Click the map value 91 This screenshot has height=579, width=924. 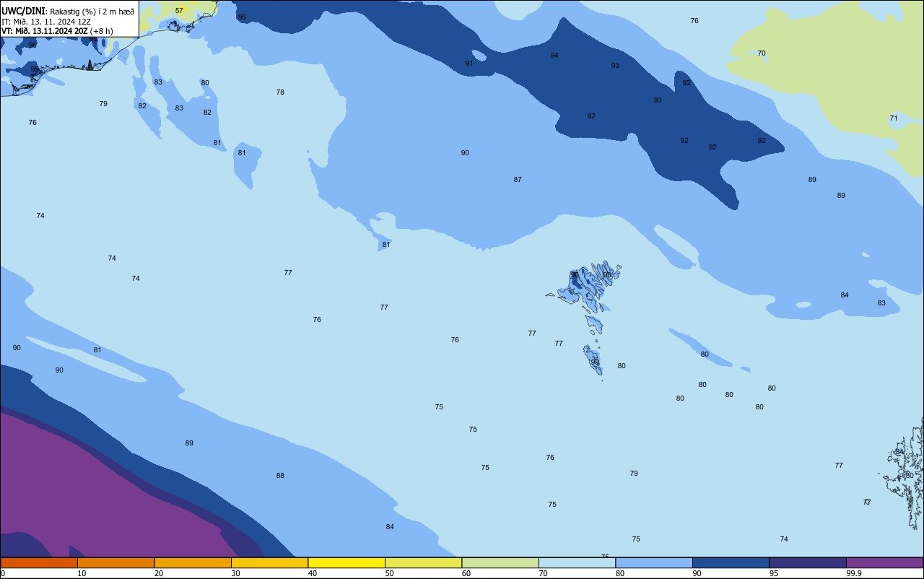click(x=469, y=64)
